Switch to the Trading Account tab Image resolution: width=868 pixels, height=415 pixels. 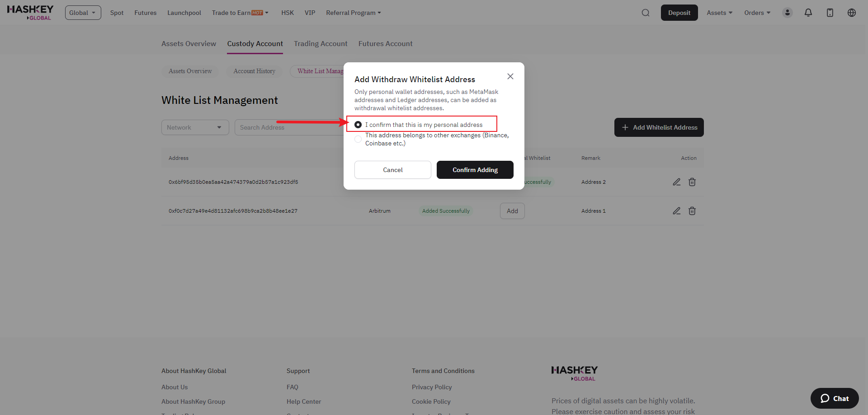point(321,43)
